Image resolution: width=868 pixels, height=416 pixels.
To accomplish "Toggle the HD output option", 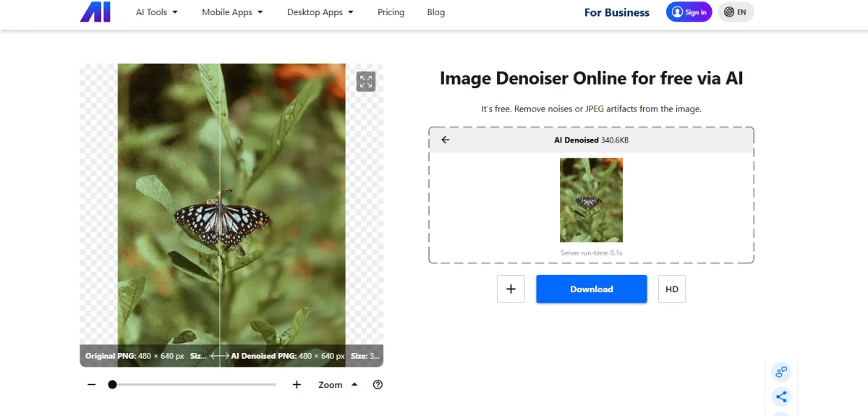I will tap(672, 289).
